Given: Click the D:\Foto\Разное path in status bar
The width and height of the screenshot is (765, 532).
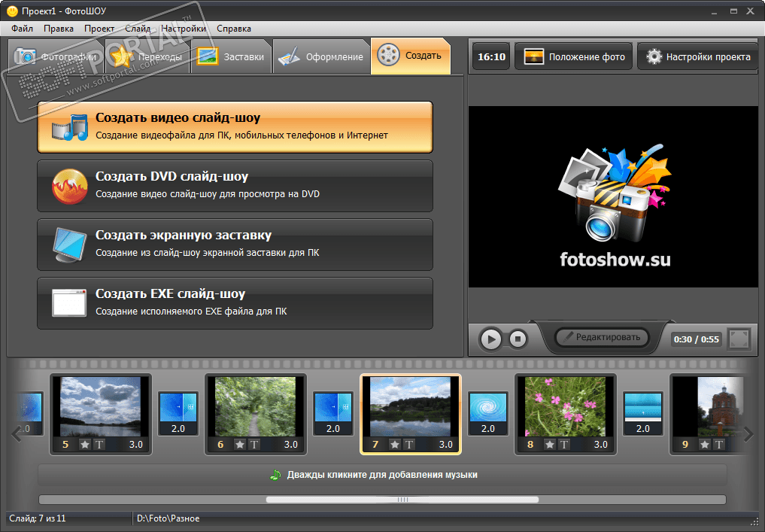Looking at the screenshot, I should [x=168, y=518].
